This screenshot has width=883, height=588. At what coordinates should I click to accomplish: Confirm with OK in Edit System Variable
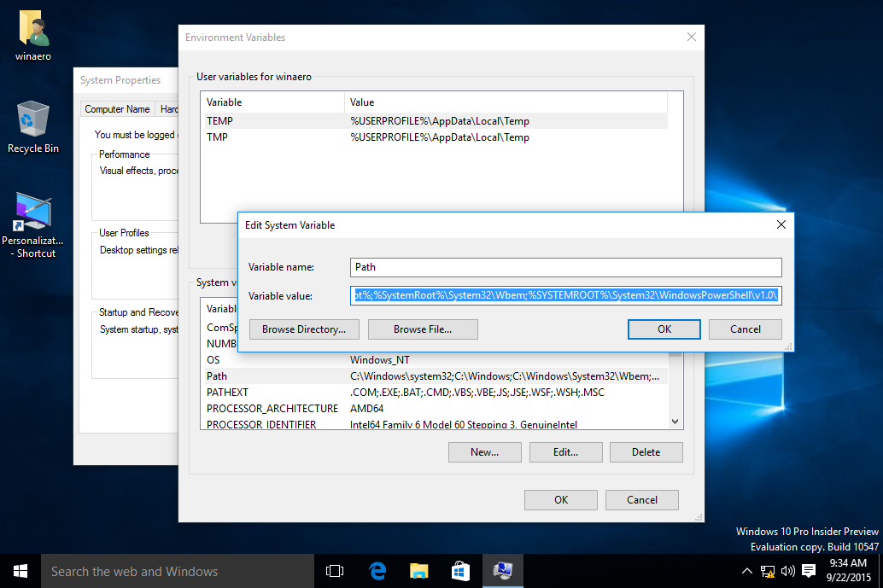pos(664,329)
